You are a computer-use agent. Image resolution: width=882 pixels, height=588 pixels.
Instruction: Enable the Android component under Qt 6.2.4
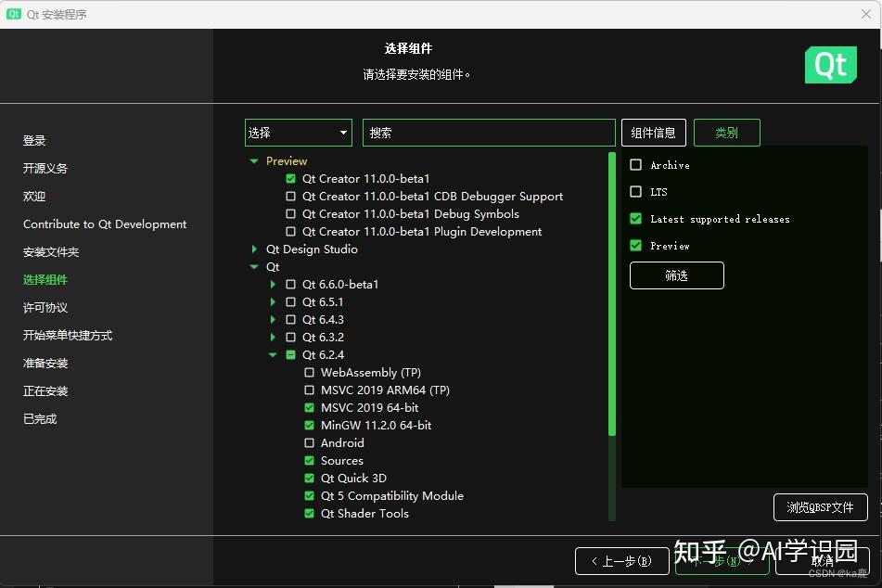(309, 442)
